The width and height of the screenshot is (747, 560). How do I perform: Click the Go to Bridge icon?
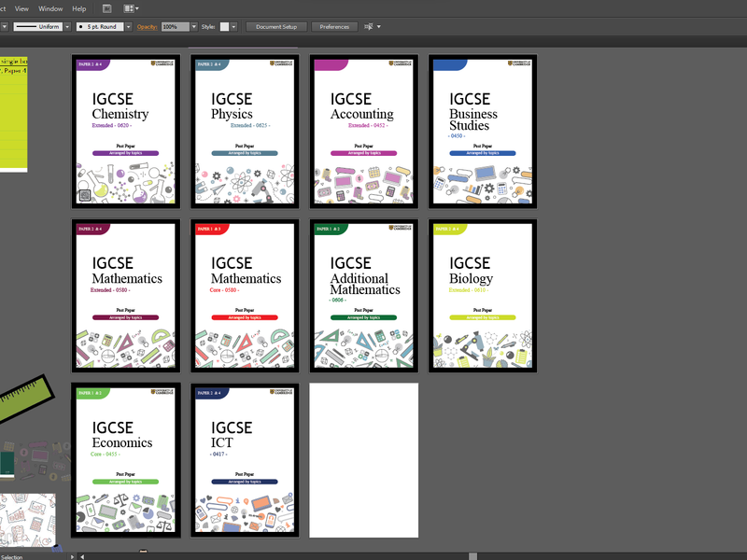(x=107, y=8)
